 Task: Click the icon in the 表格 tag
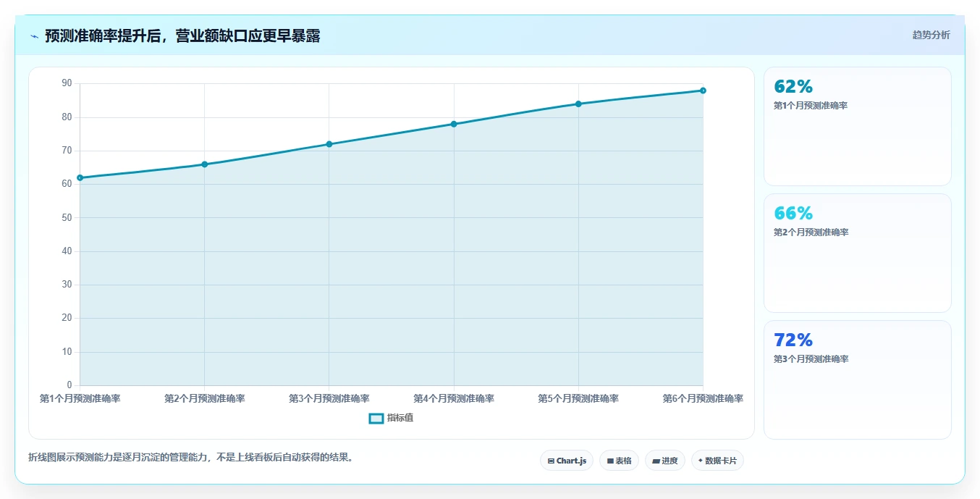(610, 461)
